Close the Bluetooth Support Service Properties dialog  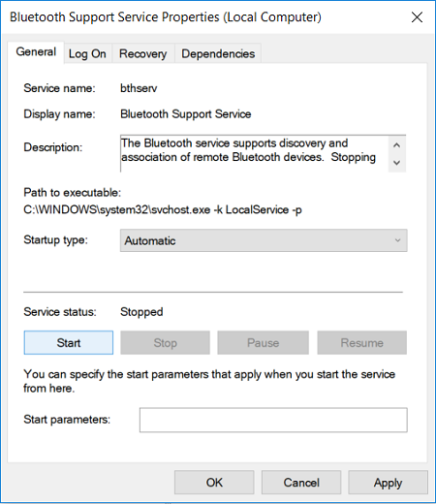coord(417,17)
